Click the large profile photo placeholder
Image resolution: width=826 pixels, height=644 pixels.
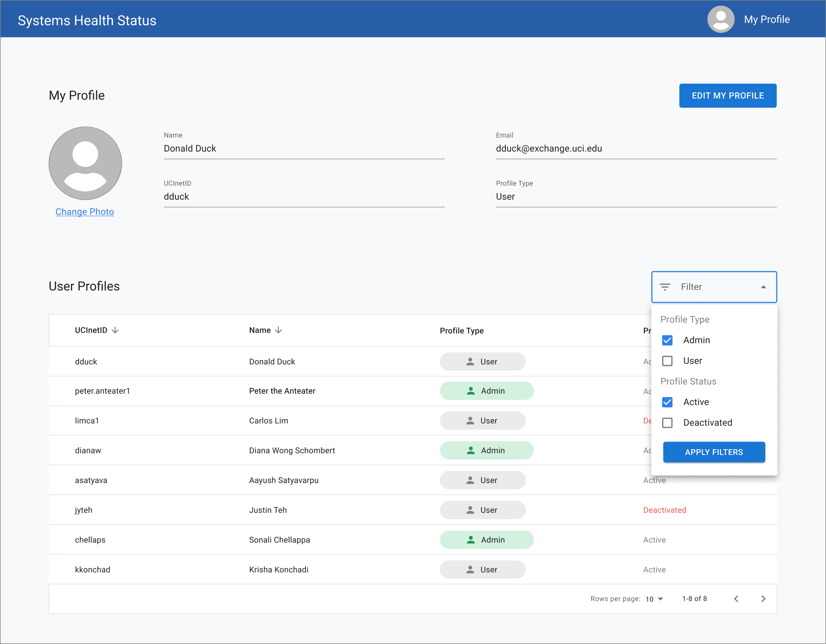coord(85,163)
